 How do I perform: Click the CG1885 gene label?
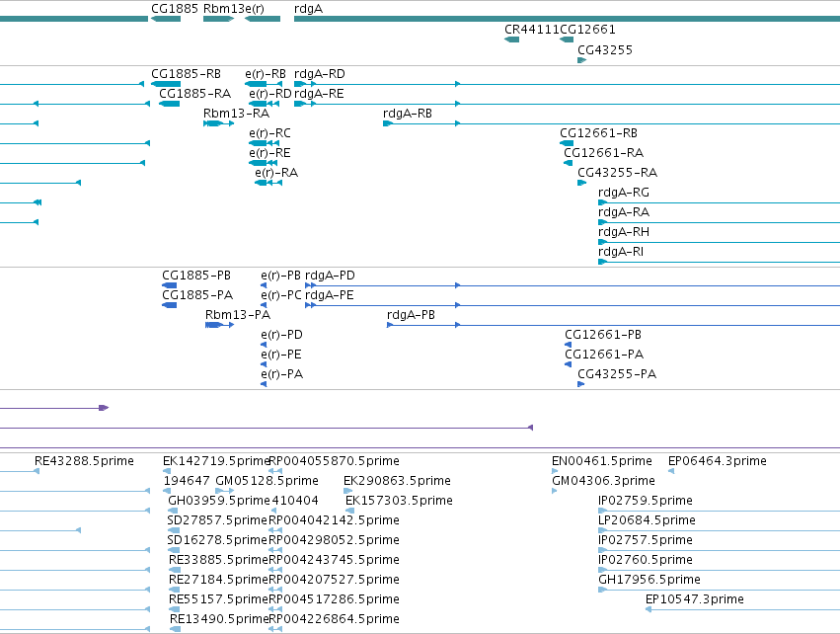pyautogui.click(x=175, y=9)
